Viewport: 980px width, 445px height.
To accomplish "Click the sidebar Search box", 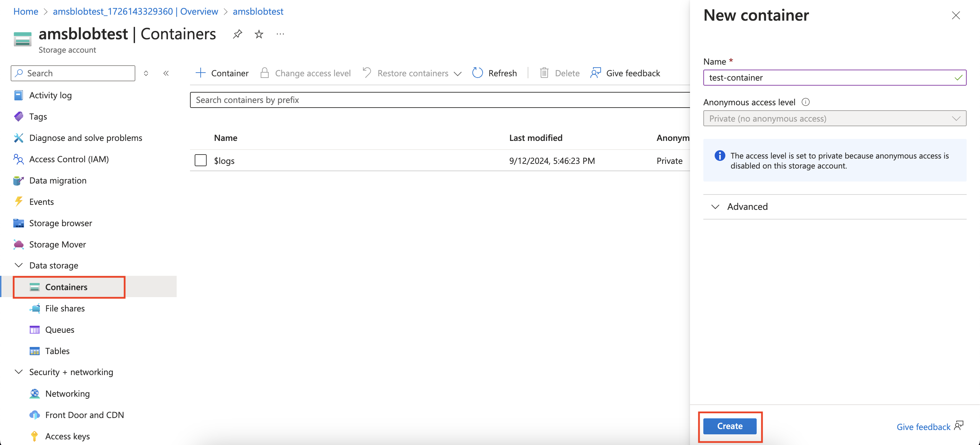I will (x=73, y=73).
